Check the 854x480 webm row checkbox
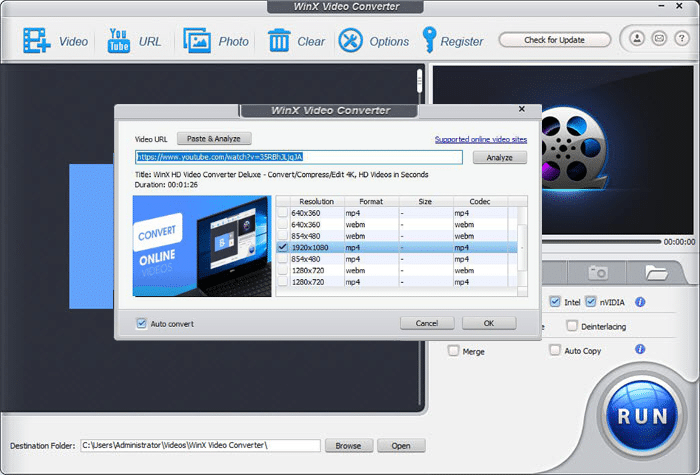 (283, 236)
